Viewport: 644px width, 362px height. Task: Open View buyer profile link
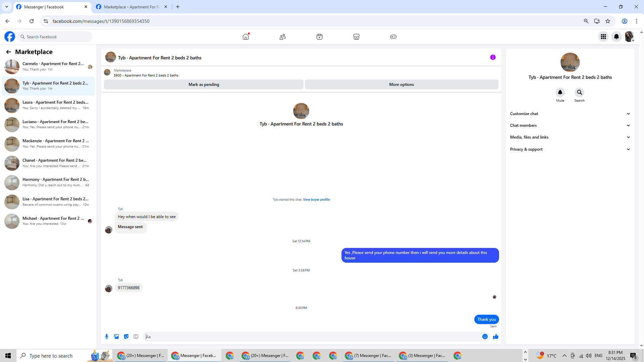316,200
